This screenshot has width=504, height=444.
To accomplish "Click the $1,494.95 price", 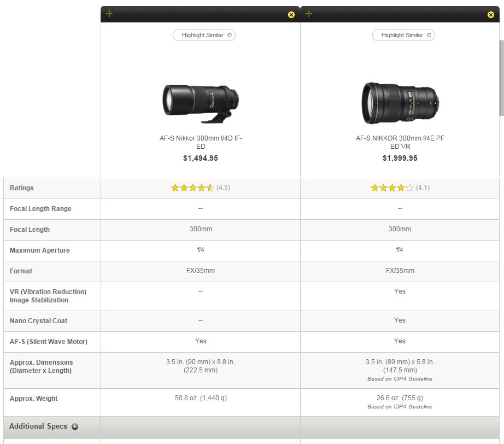I will coord(201,158).
